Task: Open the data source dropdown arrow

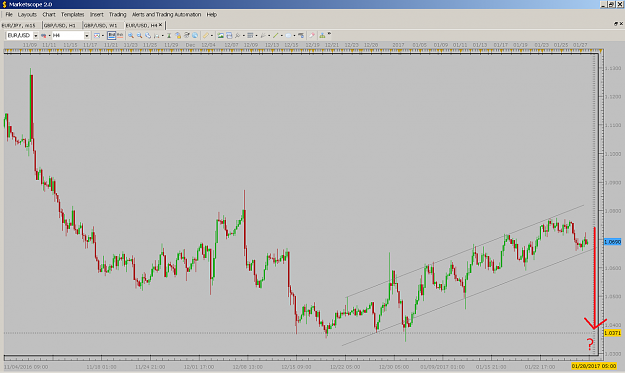Action: point(49,35)
